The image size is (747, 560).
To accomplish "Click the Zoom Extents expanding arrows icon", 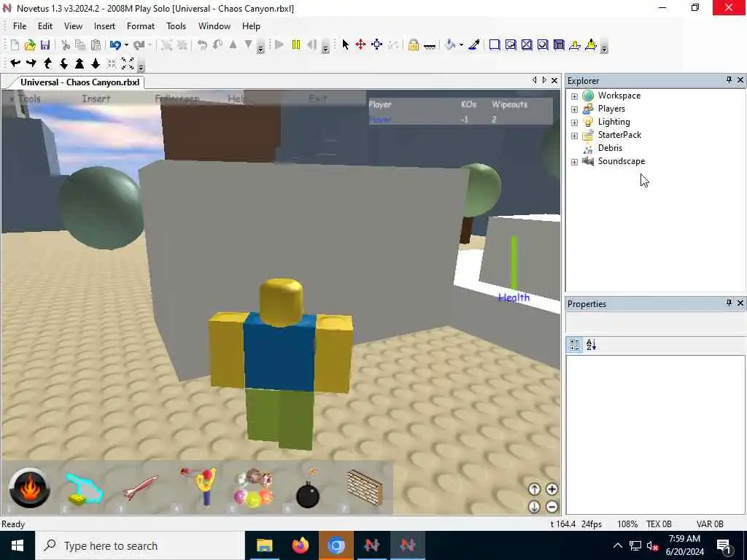I will pos(128,63).
